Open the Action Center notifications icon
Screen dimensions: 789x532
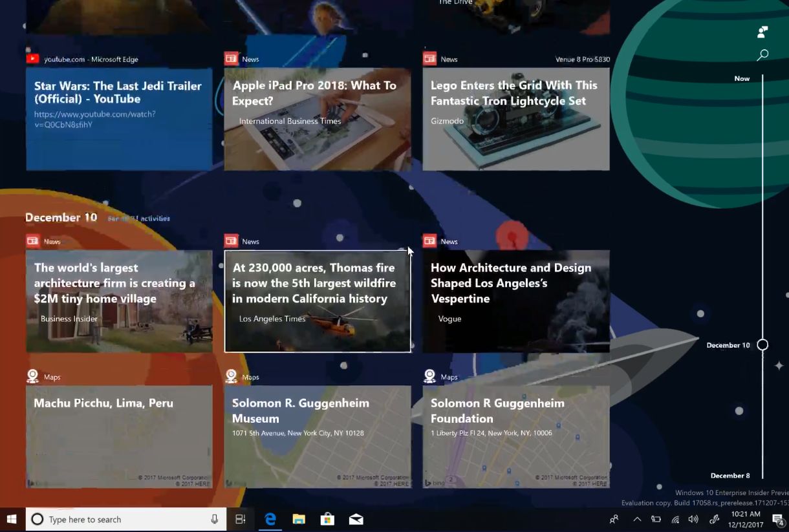coord(778,519)
